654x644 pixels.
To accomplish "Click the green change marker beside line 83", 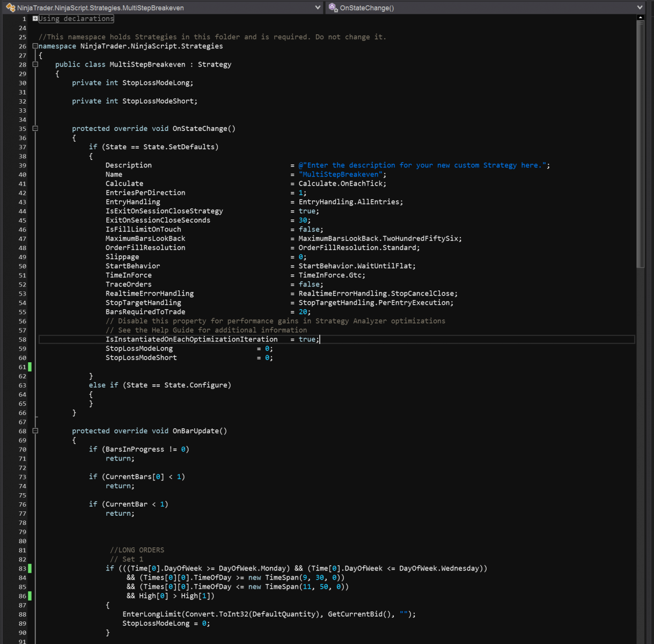I will pyautogui.click(x=30, y=568).
